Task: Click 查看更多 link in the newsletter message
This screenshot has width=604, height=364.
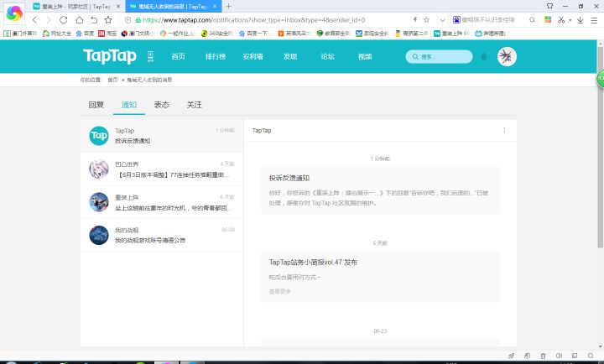Action: point(280,291)
